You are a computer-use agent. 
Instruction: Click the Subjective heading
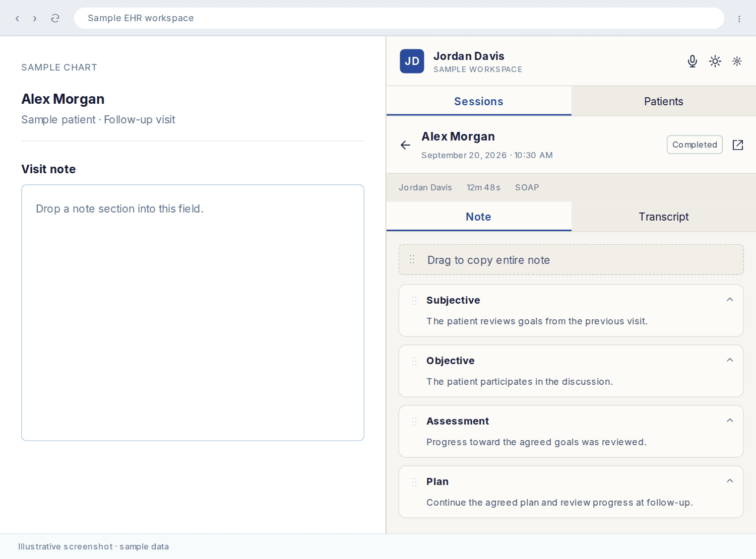[x=453, y=300]
